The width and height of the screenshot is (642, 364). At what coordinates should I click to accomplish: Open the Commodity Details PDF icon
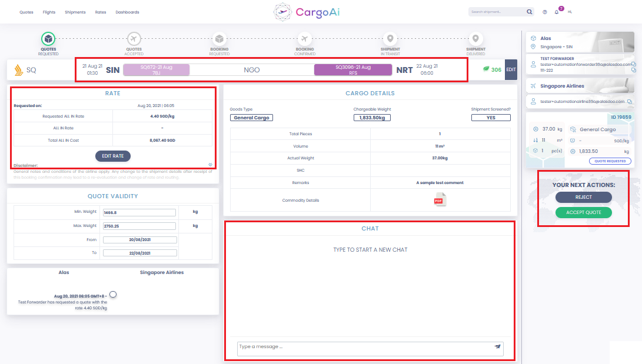[440, 201]
